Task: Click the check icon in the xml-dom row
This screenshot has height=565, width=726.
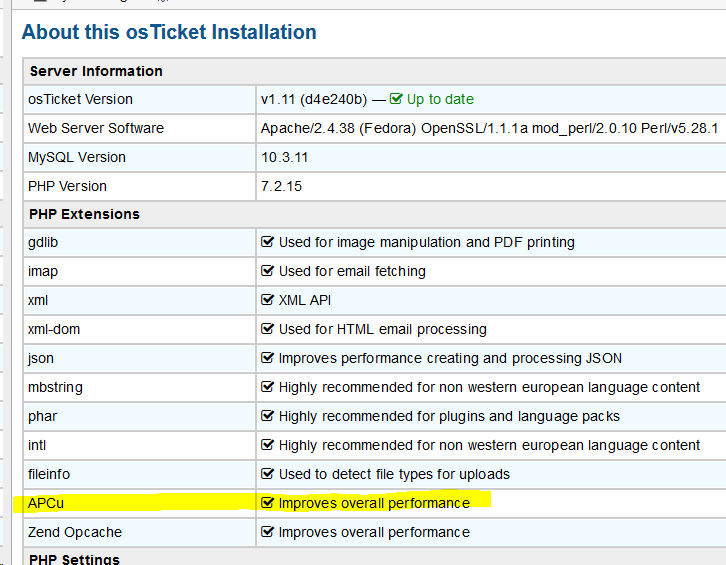Action: pos(267,329)
